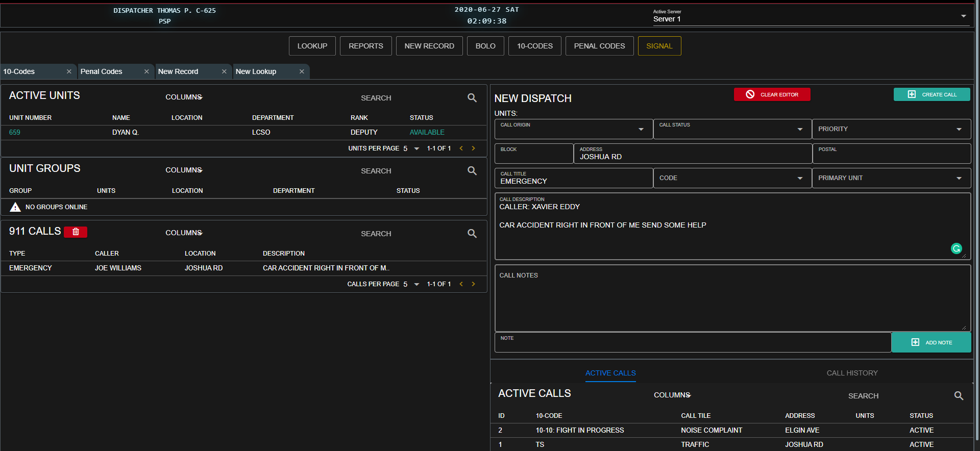Select the Active Calls tab
Screen dimensions: 980x451
(610, 373)
